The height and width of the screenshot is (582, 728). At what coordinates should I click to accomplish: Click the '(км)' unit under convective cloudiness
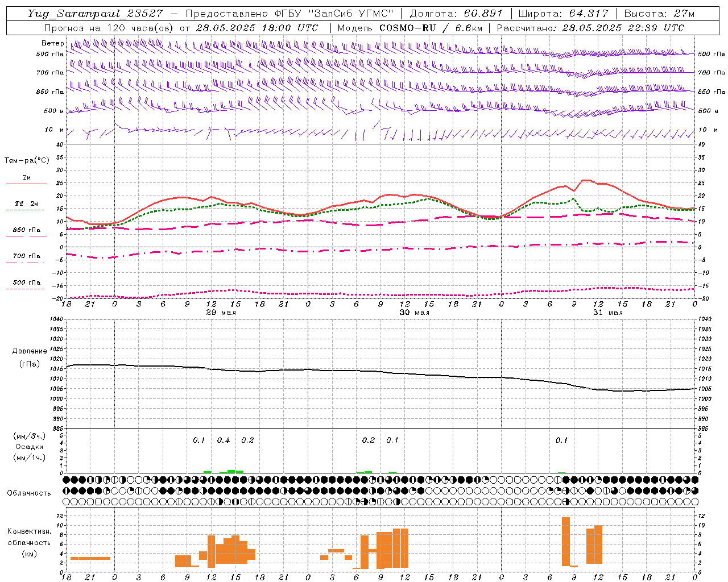pos(29,553)
